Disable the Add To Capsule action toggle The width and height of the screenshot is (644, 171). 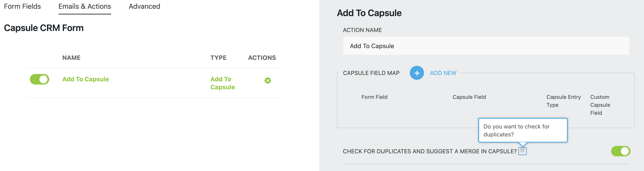(x=39, y=79)
